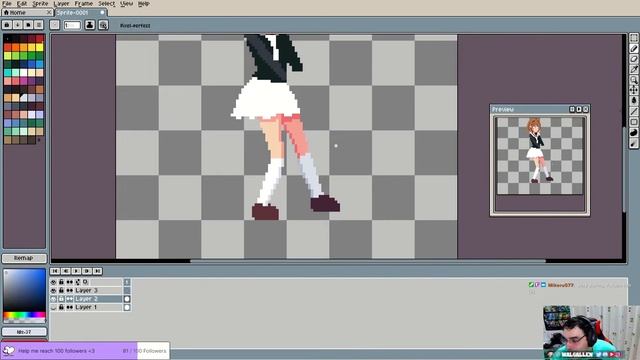Toggle continuous mode for Layer 2
The width and height of the screenshot is (640, 360).
[x=69, y=299]
